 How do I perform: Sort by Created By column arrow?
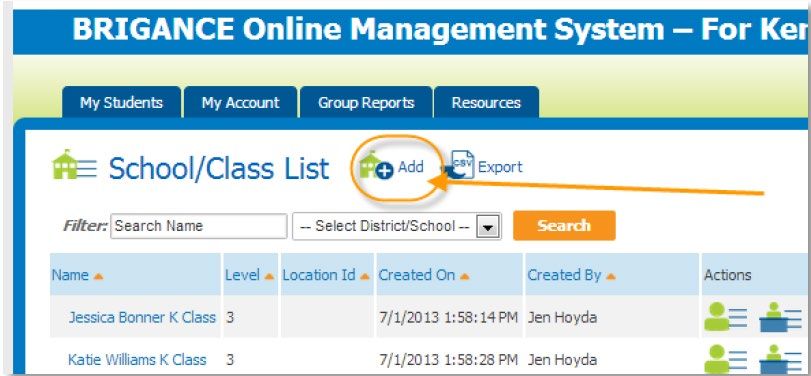(x=610, y=277)
